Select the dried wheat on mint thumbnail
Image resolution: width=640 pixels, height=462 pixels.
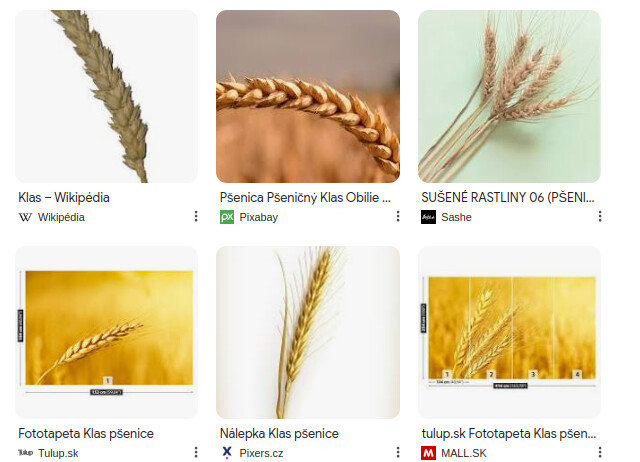509,96
